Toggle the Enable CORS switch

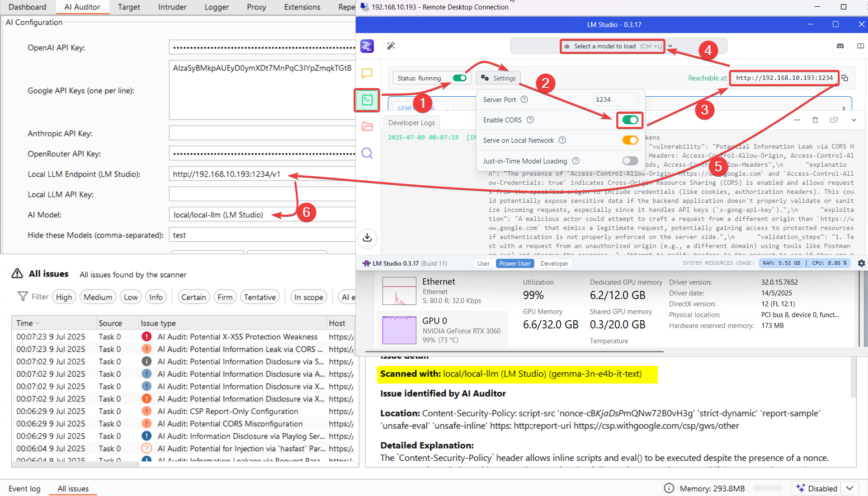(630, 120)
